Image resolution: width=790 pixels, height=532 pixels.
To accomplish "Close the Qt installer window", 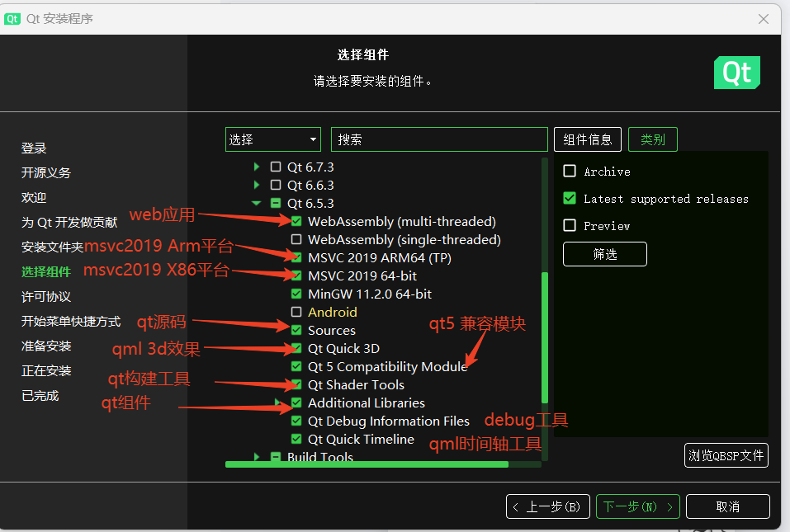I will (x=764, y=19).
